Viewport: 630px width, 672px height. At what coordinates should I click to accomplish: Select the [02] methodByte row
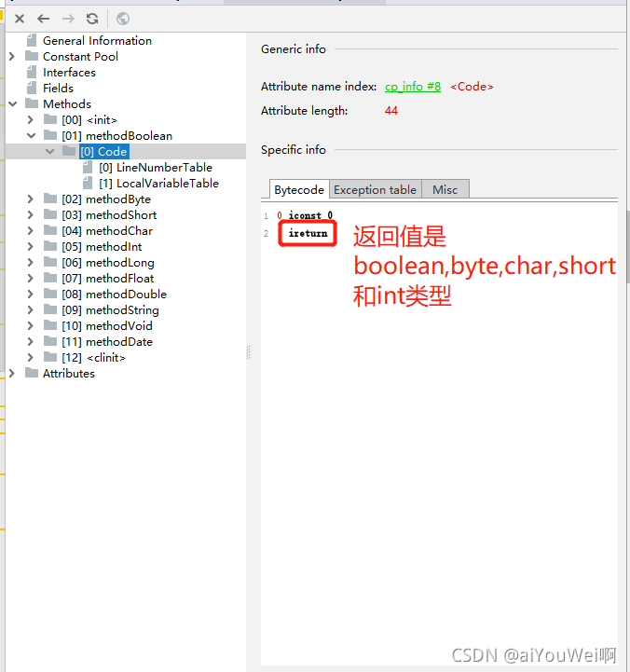pos(106,199)
